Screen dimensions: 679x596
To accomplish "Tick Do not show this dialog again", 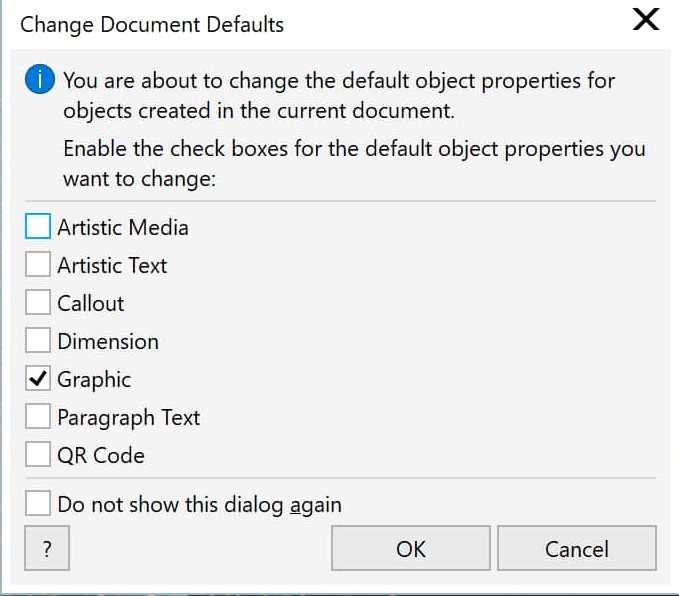I will pos(38,503).
